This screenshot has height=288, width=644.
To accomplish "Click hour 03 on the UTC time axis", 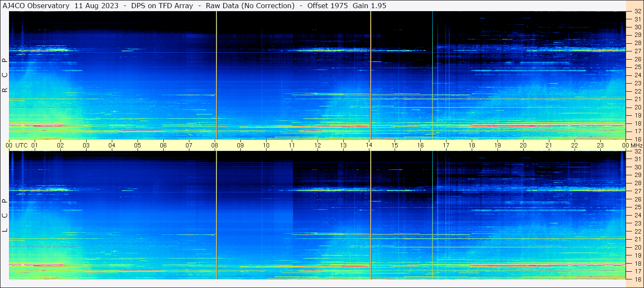I will (86, 145).
